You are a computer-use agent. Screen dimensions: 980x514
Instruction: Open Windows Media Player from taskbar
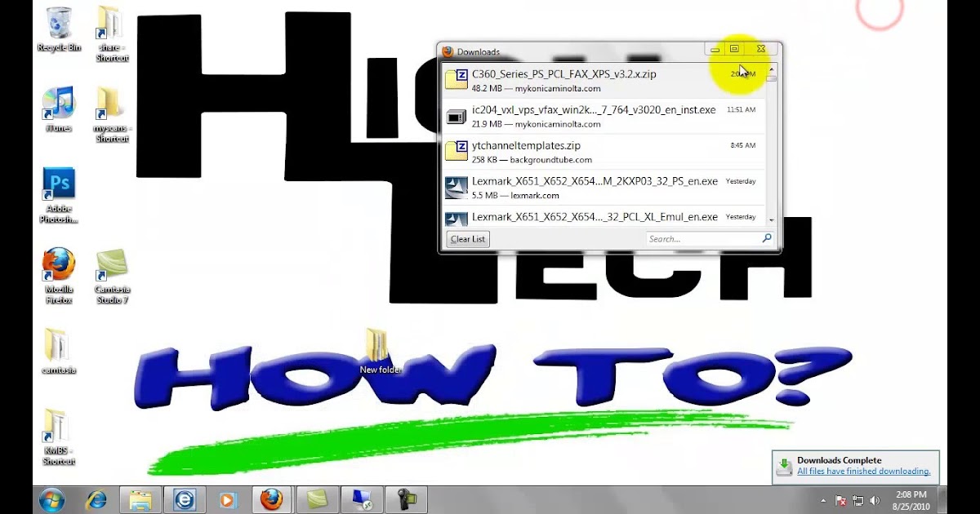(x=228, y=499)
